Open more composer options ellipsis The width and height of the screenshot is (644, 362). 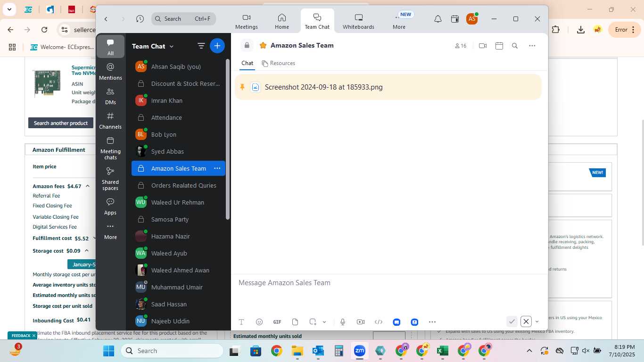432,322
